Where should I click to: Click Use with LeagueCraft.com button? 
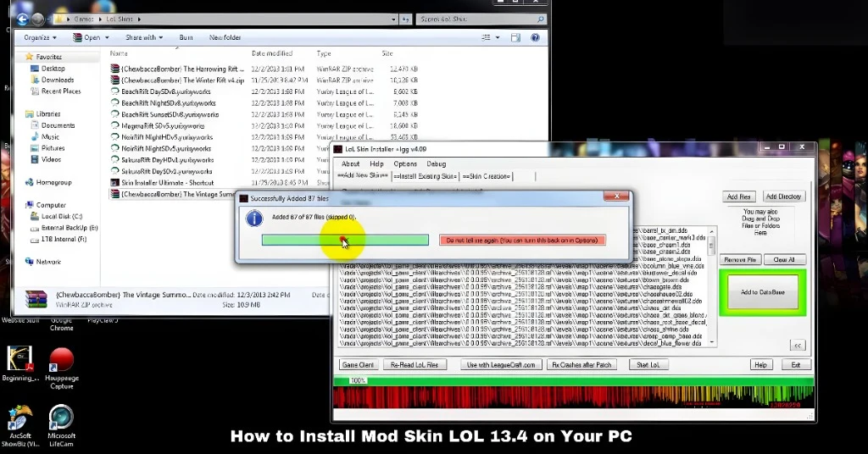point(501,365)
